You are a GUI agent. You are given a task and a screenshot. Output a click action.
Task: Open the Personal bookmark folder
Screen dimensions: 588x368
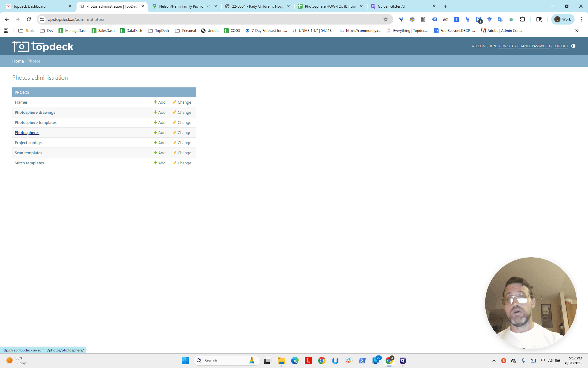[x=185, y=31]
